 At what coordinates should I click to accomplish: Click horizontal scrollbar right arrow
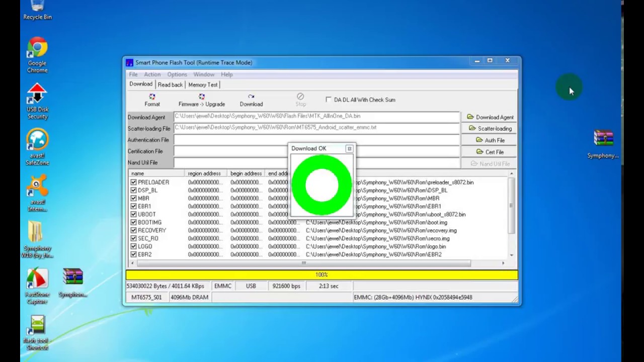(x=503, y=263)
